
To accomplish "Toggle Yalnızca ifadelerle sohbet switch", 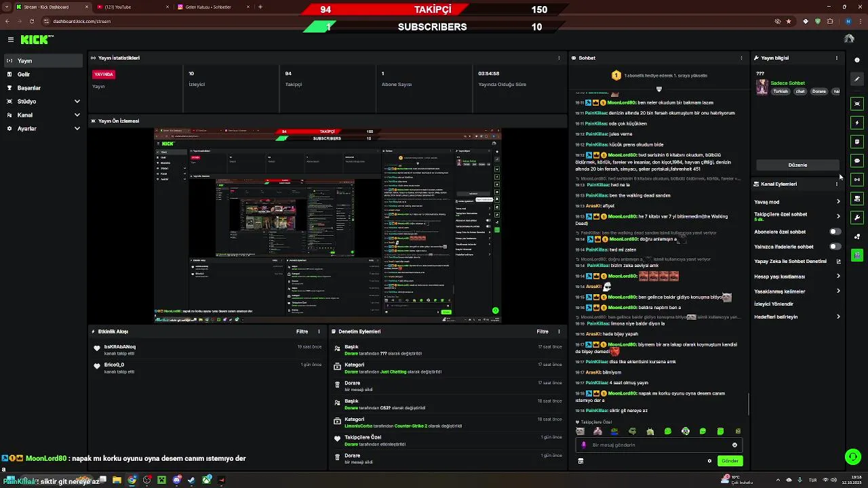I will pyautogui.click(x=835, y=247).
